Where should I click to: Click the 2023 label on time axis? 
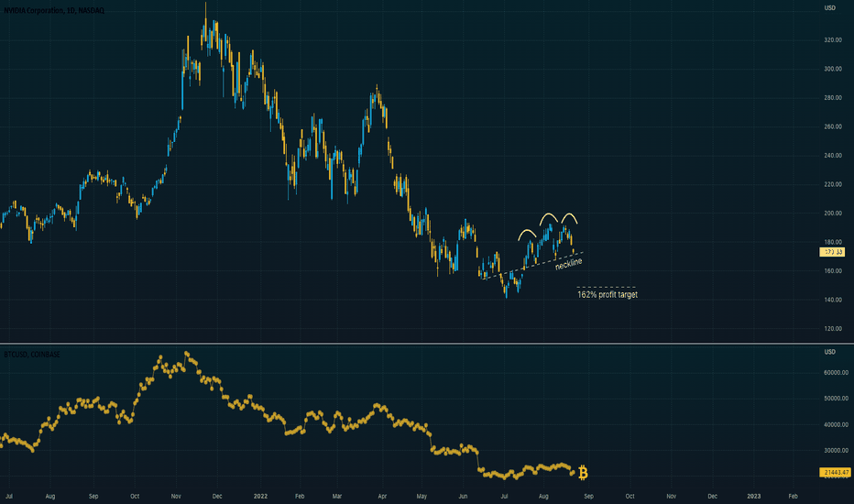[x=754, y=497]
